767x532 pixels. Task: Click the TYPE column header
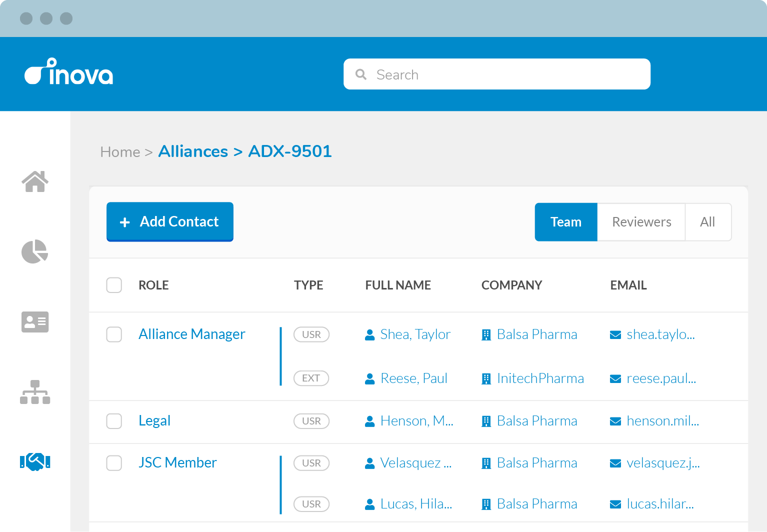308,285
